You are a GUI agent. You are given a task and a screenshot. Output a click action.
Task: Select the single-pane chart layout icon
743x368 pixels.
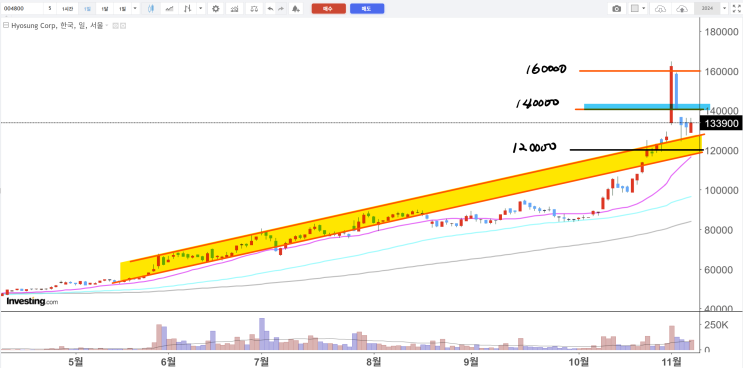pyautogui.click(x=635, y=9)
